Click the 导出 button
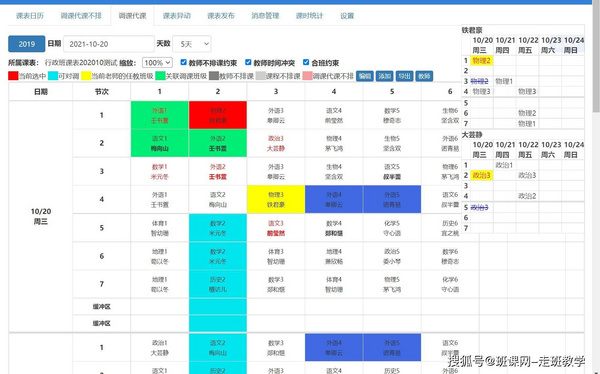This screenshot has width=600, height=374. pyautogui.click(x=404, y=76)
